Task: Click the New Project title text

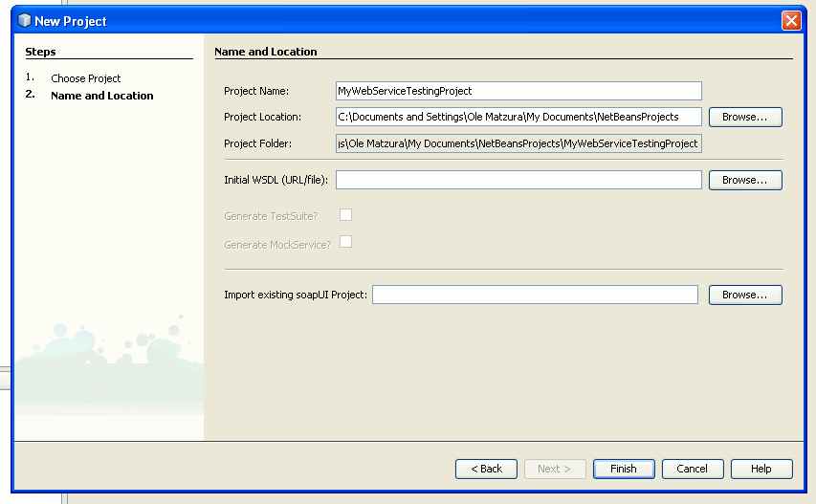Action: (x=70, y=21)
